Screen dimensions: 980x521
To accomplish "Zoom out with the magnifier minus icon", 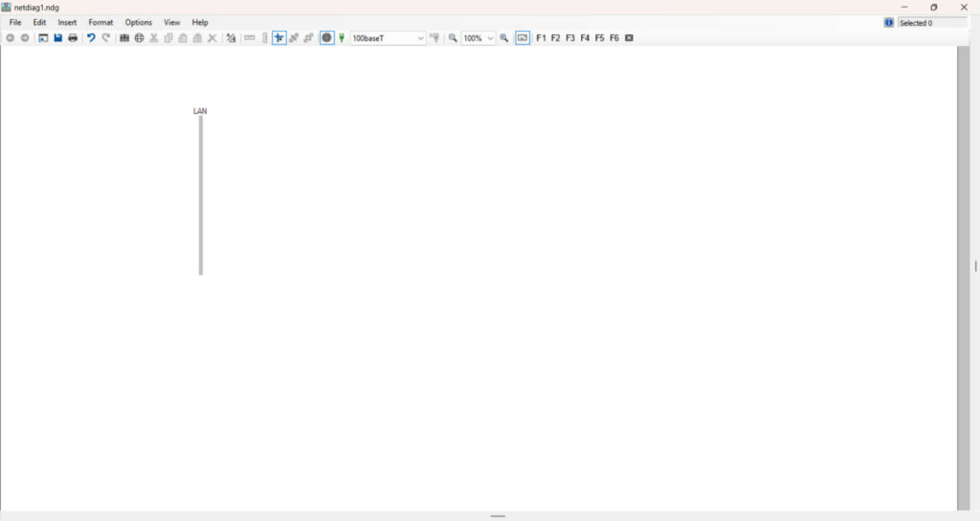I will coord(453,38).
